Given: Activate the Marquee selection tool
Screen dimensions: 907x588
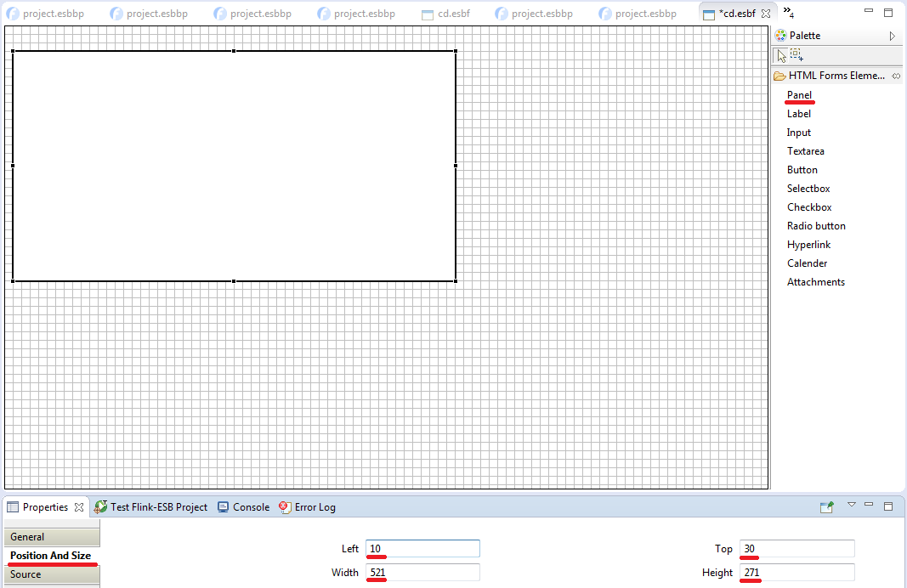Looking at the screenshot, I should [x=796, y=56].
